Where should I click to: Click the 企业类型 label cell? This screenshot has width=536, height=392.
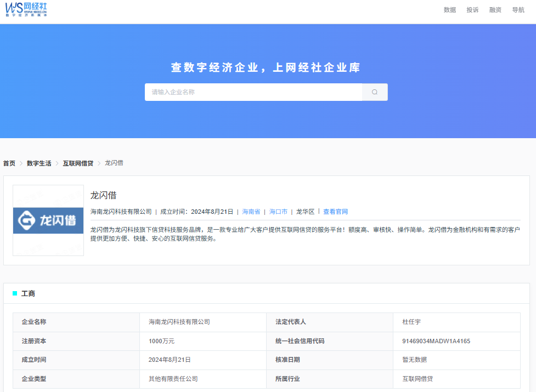click(76, 379)
